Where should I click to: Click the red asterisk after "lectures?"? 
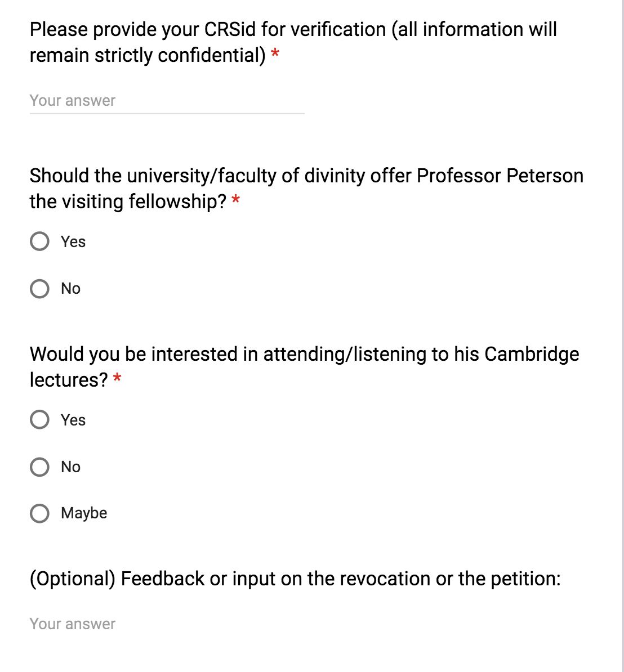coord(117,378)
